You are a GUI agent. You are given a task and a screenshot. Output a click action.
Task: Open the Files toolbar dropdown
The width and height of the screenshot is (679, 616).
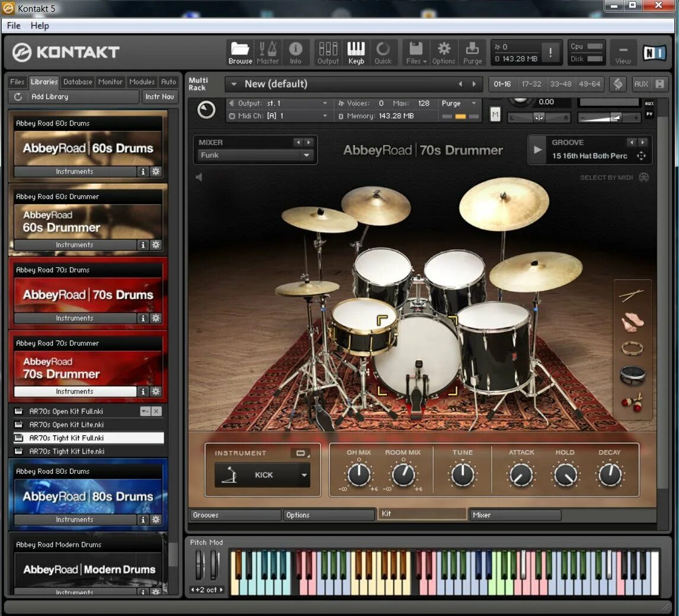[x=416, y=52]
